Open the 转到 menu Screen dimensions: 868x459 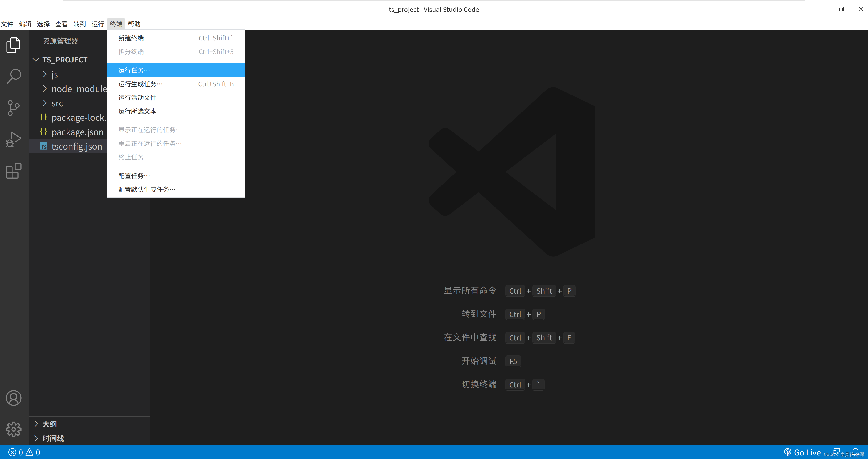pos(80,24)
